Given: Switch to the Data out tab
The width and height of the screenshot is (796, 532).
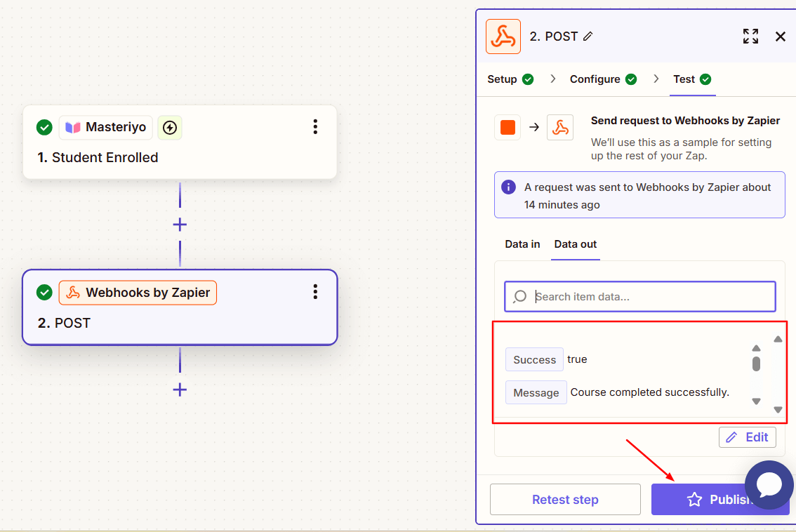Looking at the screenshot, I should pyautogui.click(x=575, y=244).
